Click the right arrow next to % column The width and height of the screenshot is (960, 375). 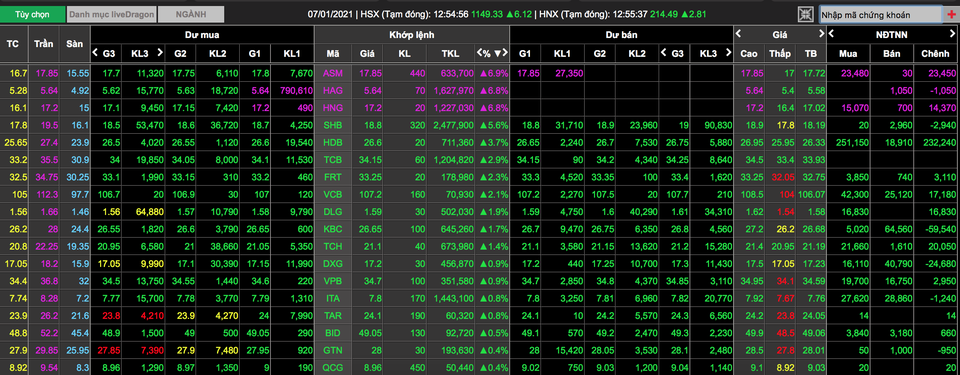(x=505, y=53)
